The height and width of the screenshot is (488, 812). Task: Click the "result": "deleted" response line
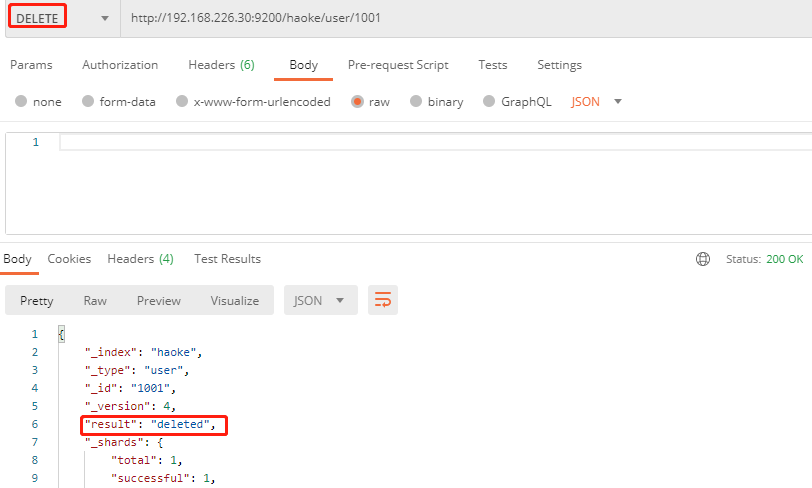click(150, 424)
